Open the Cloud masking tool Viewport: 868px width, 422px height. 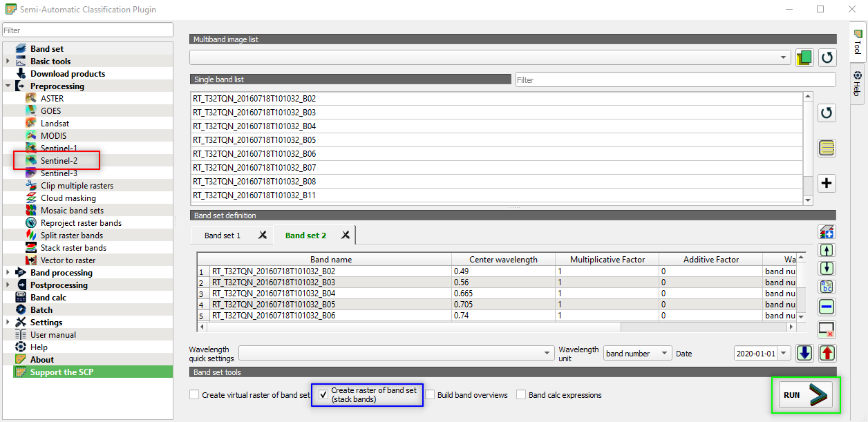click(68, 198)
